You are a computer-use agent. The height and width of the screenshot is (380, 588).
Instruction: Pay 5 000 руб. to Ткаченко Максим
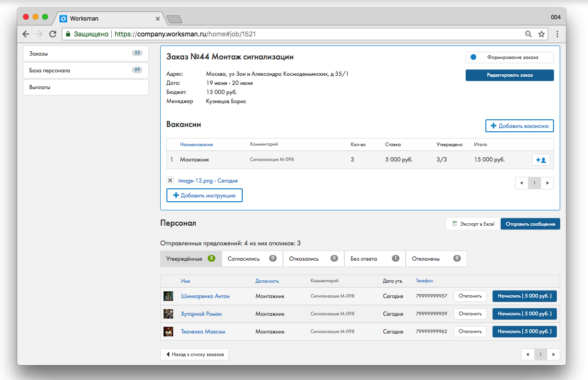525,332
